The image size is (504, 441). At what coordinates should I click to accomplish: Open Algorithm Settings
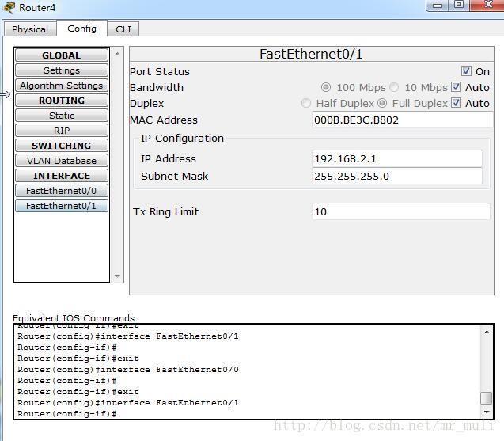point(61,86)
